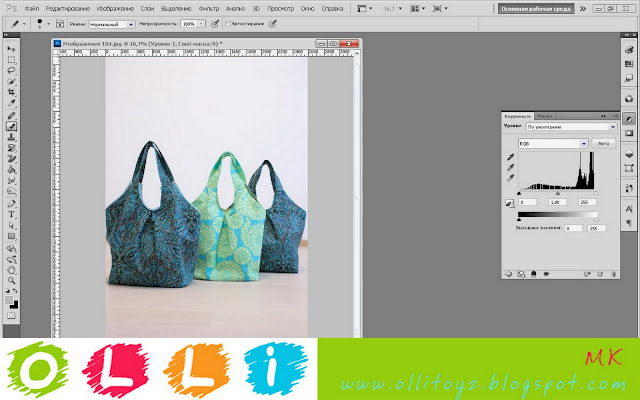Select the Type tool

[x=11, y=214]
